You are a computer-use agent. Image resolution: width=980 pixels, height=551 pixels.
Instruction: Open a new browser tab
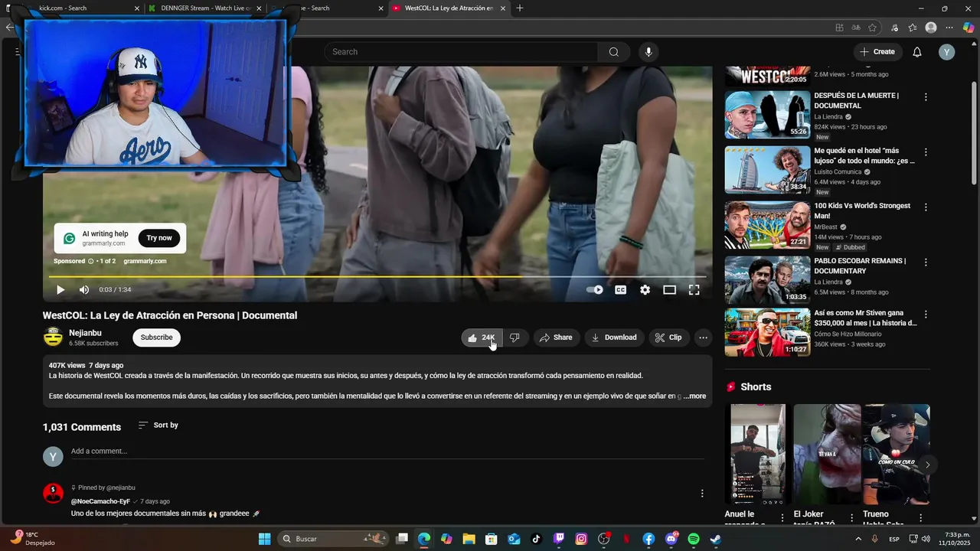coord(520,8)
